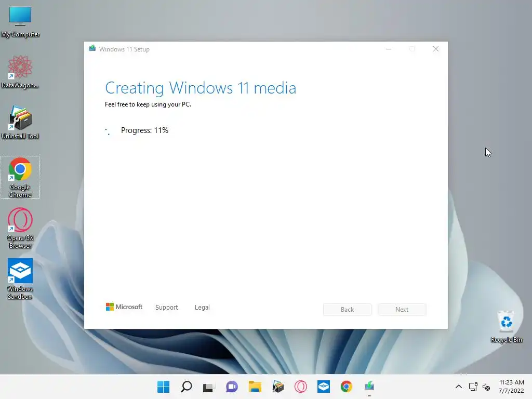The height and width of the screenshot is (399, 532).
Task: Open Windows Sandbox from taskbar
Action: pyautogui.click(x=324, y=387)
